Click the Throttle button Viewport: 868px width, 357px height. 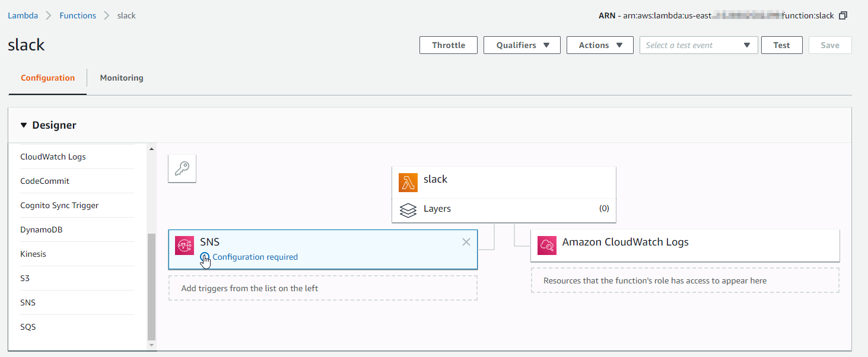tap(449, 45)
